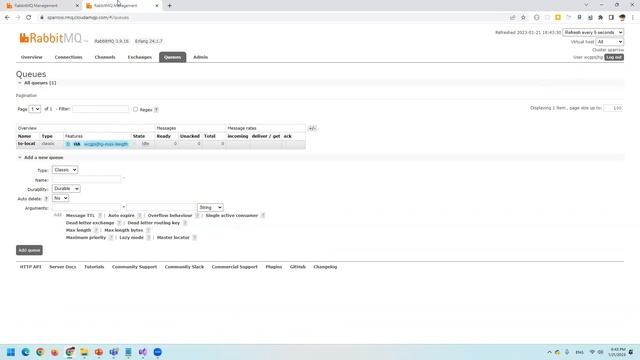The width and height of the screenshot is (640, 360).
Task: Open File Explorer from the taskbar
Action: click(84, 352)
